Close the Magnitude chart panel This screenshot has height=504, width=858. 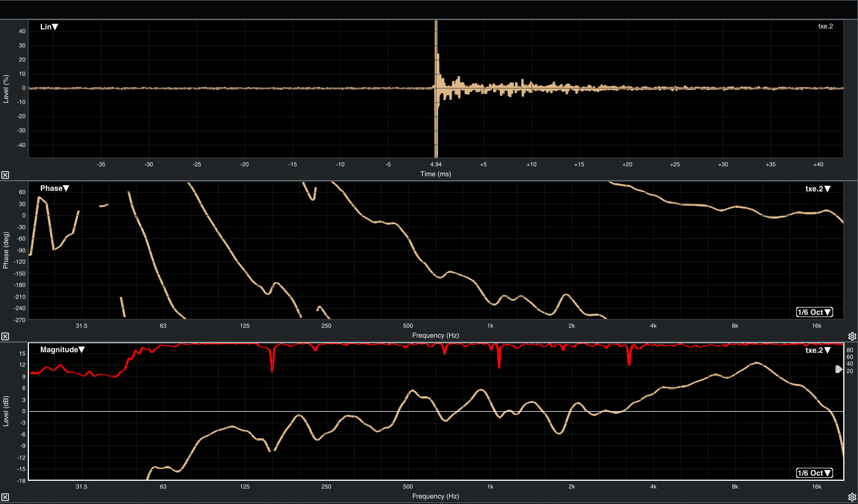point(5,497)
